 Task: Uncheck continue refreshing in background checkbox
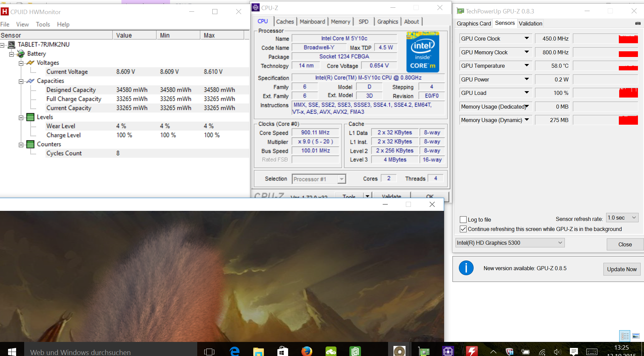[463, 229]
